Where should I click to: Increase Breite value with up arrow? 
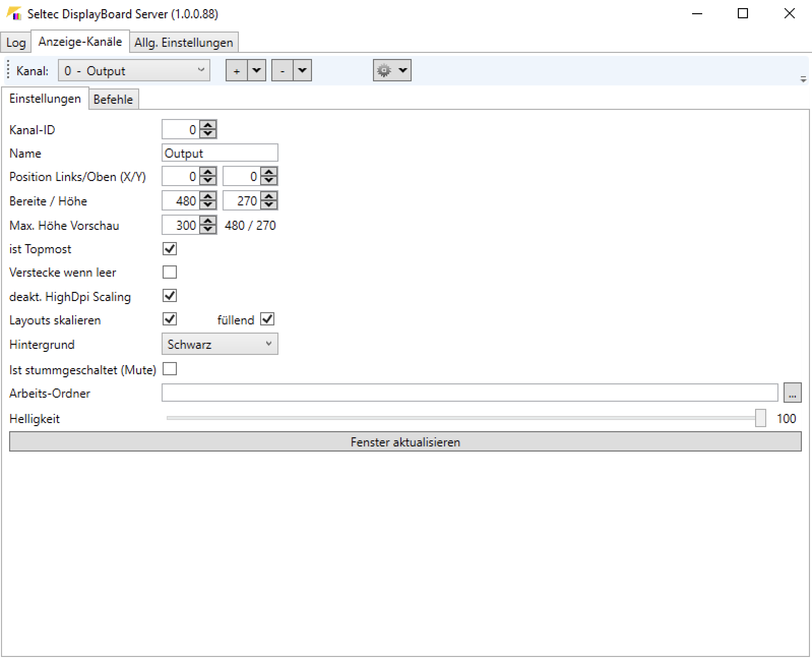click(x=208, y=196)
